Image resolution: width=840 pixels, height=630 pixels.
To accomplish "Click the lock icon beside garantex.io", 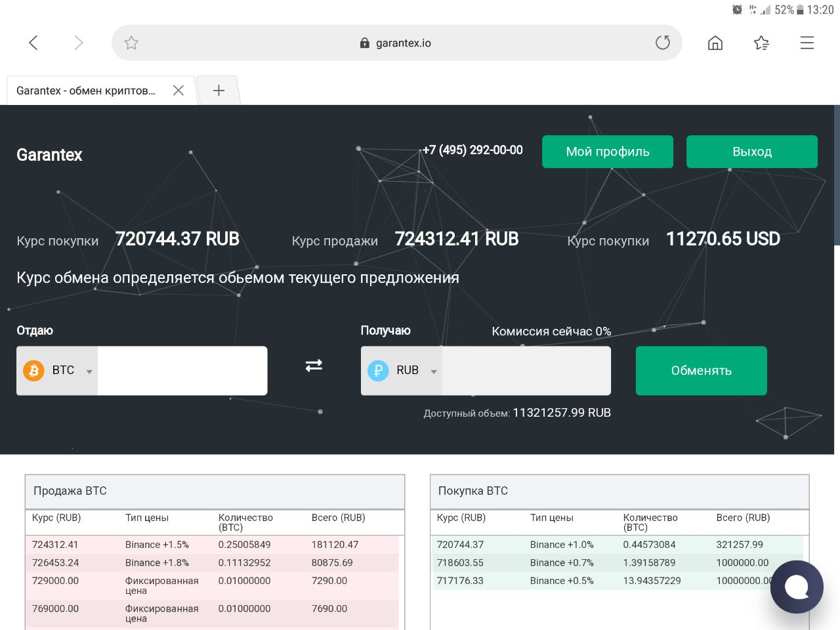I will coord(365,43).
